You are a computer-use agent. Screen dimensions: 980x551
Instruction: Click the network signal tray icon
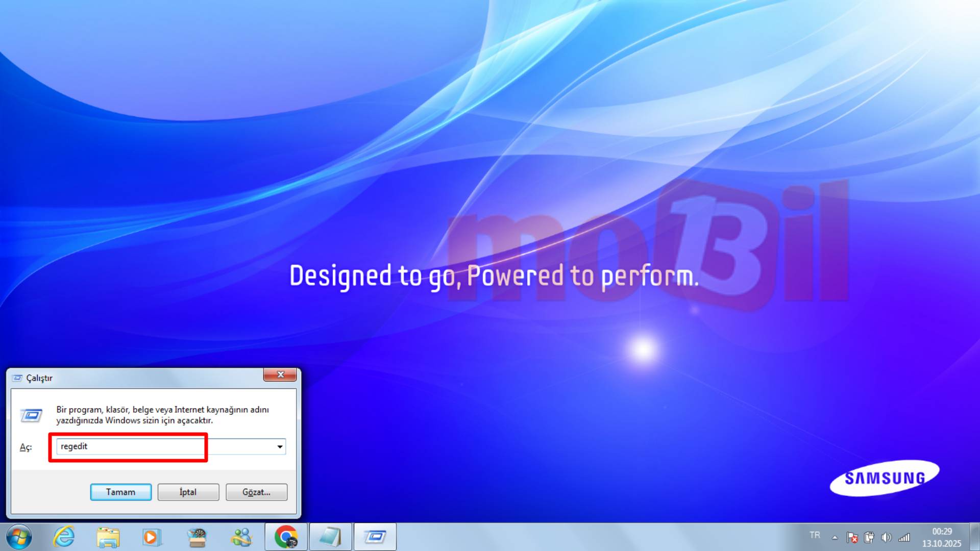point(904,537)
